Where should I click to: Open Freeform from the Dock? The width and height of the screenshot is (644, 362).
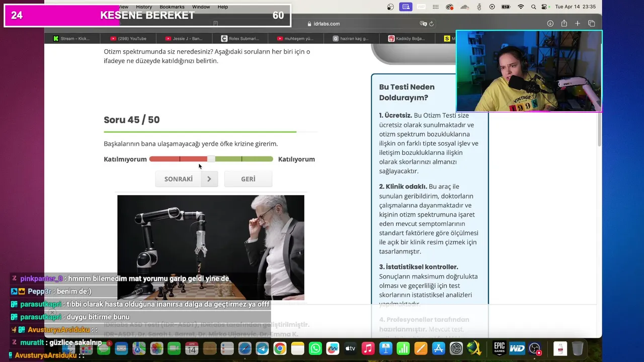[x=333, y=348]
